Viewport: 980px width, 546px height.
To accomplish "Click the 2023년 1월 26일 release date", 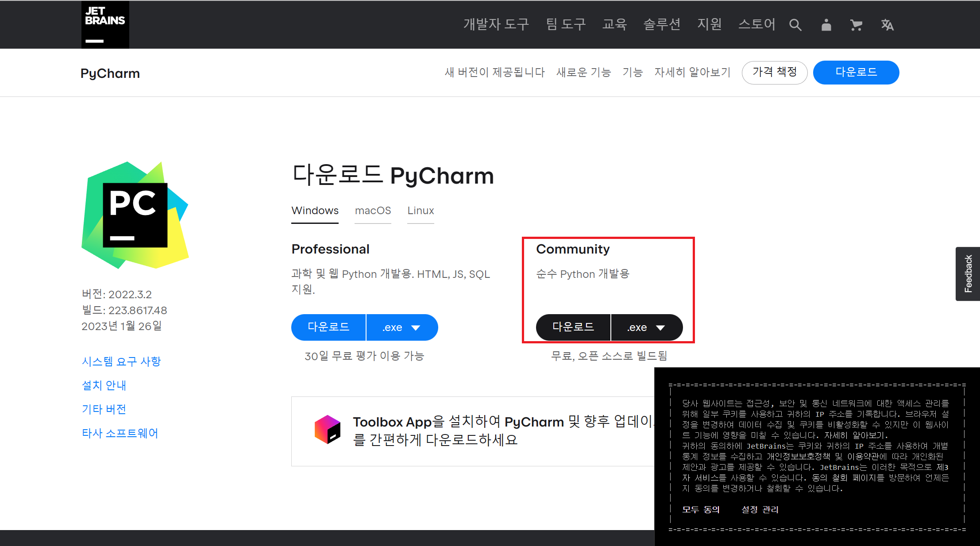I will pos(122,326).
